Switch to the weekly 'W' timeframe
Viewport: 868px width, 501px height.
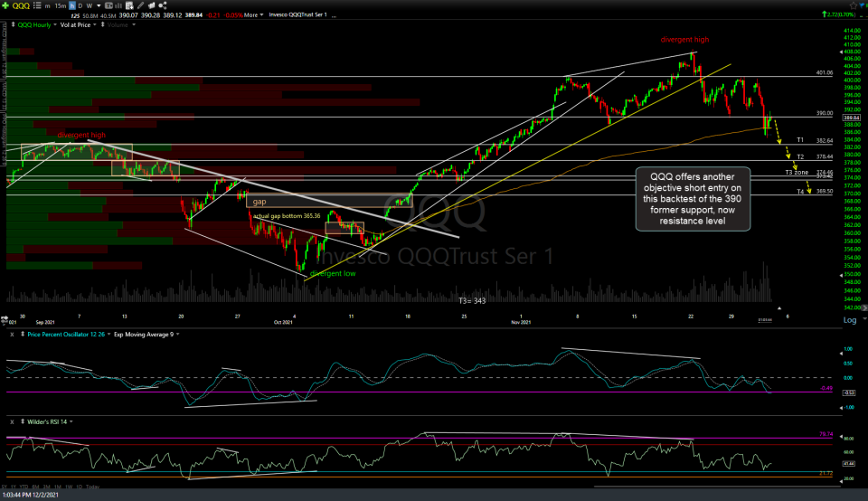(90, 5)
